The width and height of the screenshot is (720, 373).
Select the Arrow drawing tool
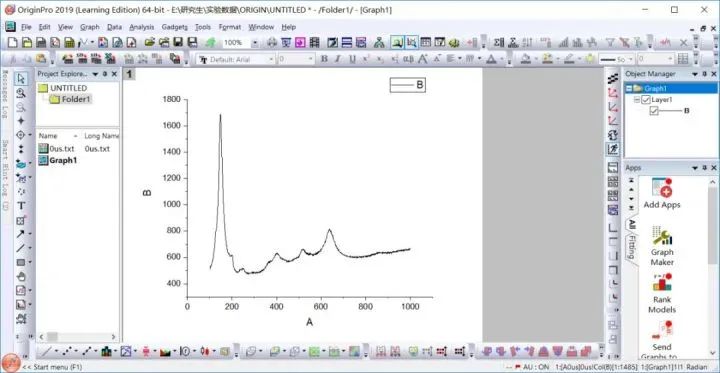tap(21, 234)
